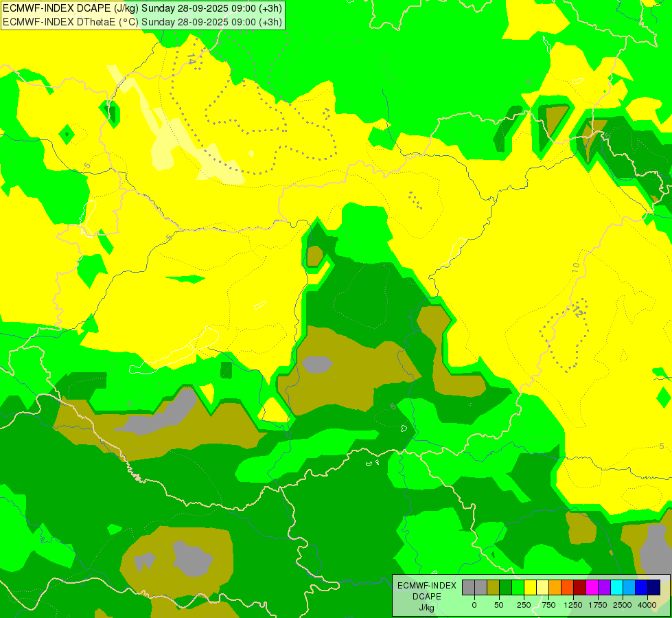672x618 pixels.
Task: Click the red-orange legend swatch
Action: point(568,587)
